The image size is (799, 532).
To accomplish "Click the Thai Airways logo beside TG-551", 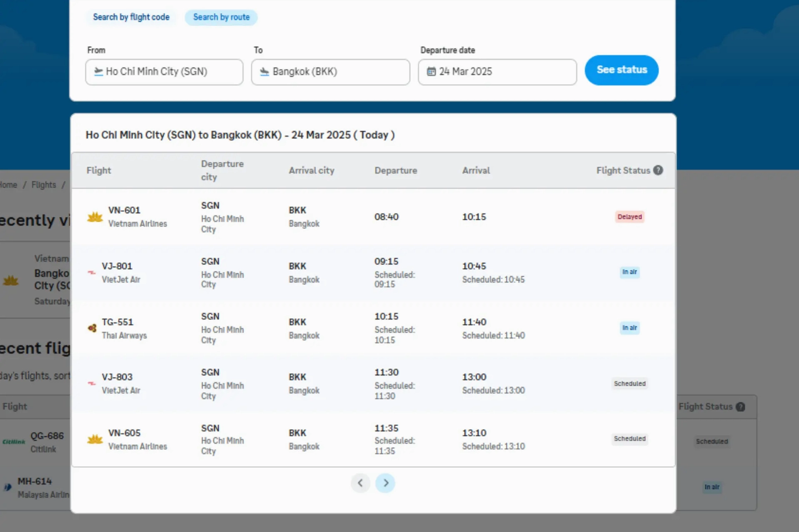I will coord(92,328).
